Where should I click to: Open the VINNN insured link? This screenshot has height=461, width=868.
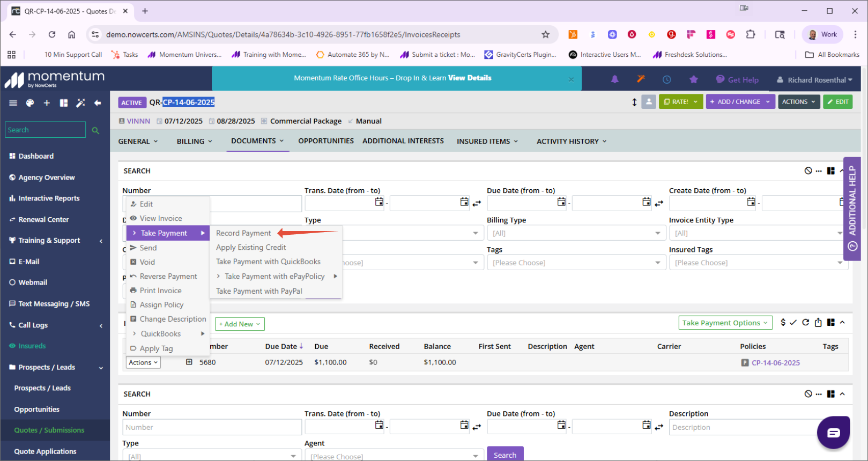coord(138,121)
